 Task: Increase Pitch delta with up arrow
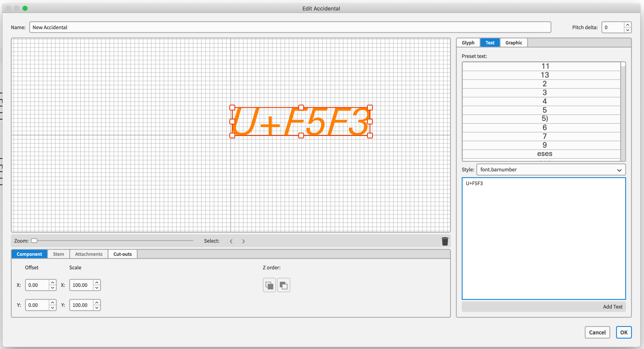click(x=628, y=25)
